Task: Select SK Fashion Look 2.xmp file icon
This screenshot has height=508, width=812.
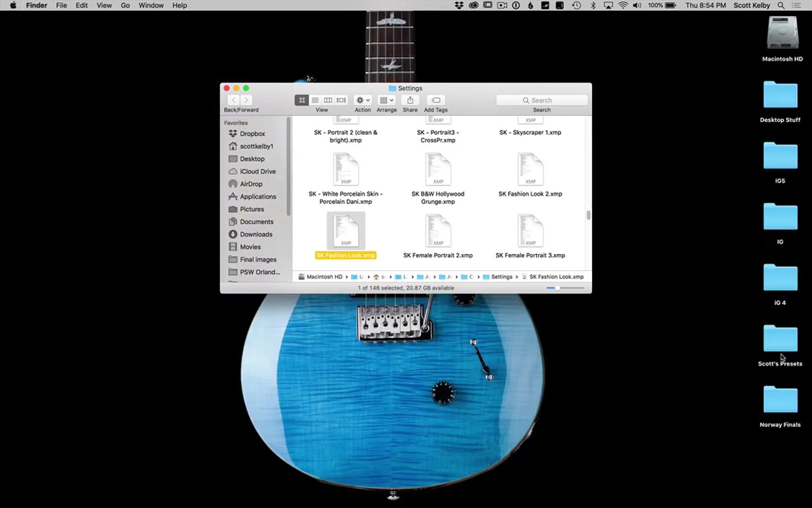Action: click(531, 169)
